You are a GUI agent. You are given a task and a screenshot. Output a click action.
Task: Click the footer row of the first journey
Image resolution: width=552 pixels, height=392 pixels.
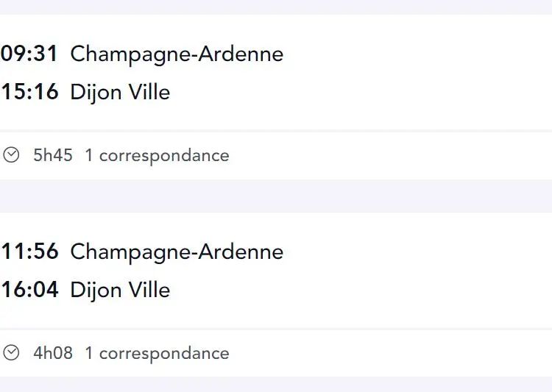[x=276, y=155]
